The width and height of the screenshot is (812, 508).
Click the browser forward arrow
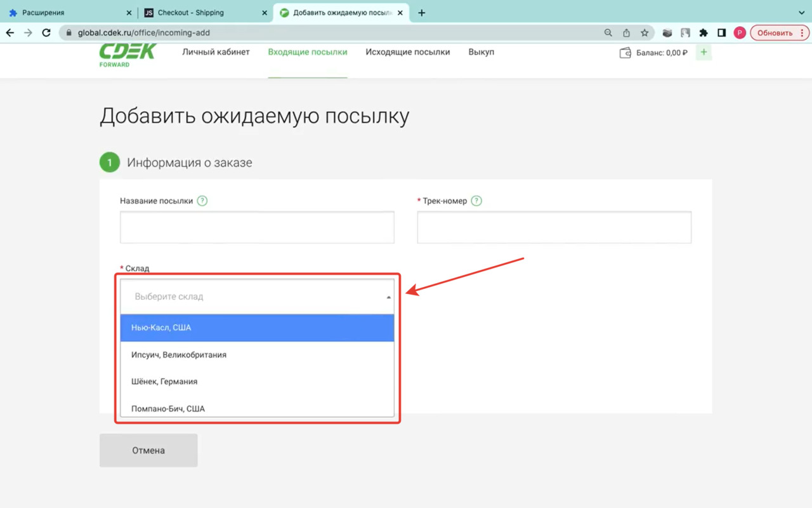click(x=28, y=33)
